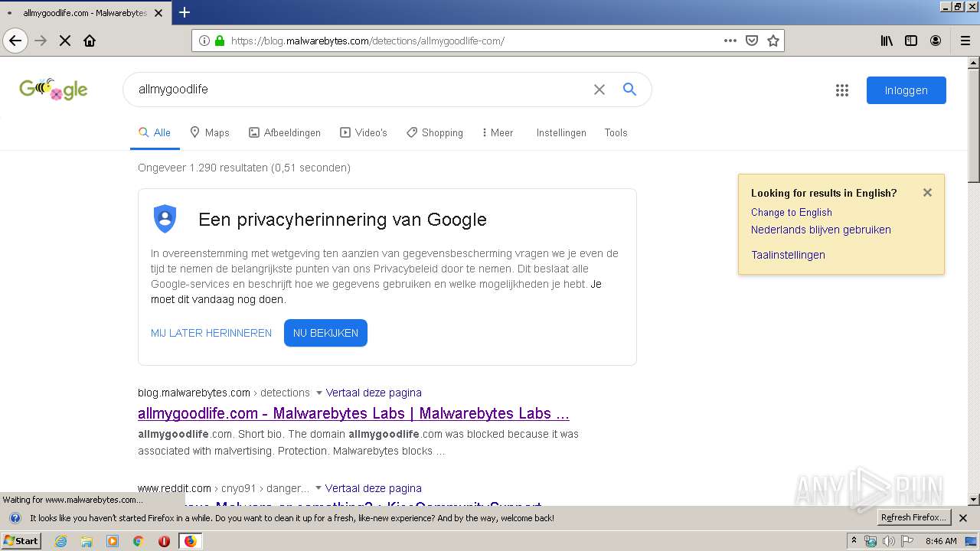Image resolution: width=980 pixels, height=551 pixels.
Task: Select the Alle results tab
Action: click(x=155, y=132)
